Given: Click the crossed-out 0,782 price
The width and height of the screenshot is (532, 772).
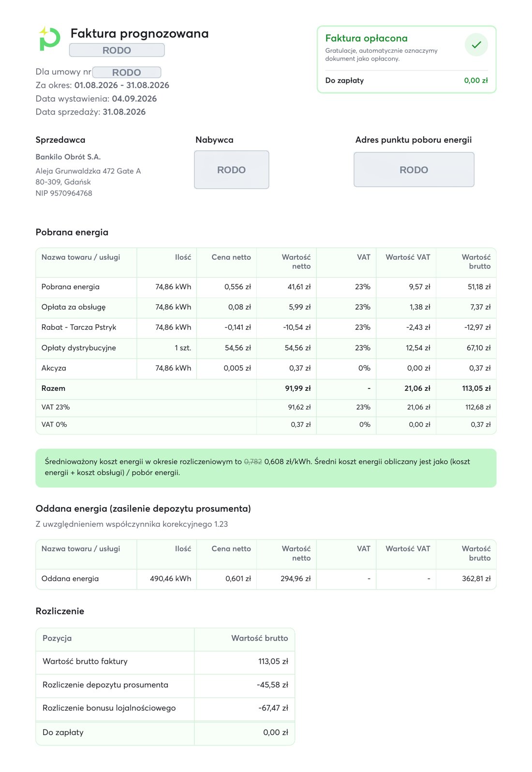Looking at the screenshot, I should tap(253, 461).
